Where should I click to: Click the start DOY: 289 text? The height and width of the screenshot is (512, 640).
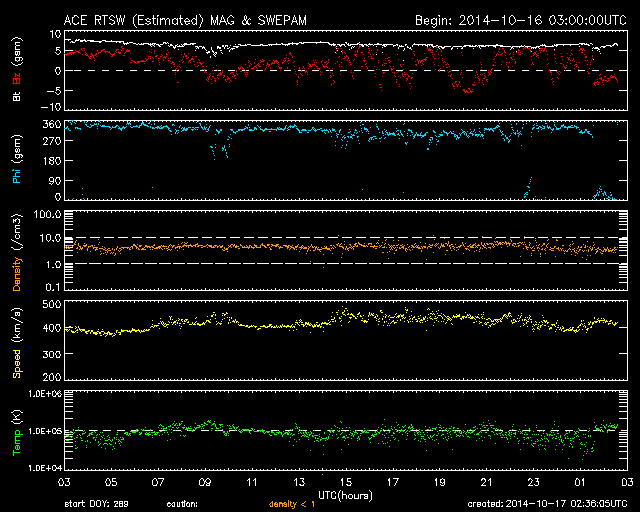tap(96, 505)
